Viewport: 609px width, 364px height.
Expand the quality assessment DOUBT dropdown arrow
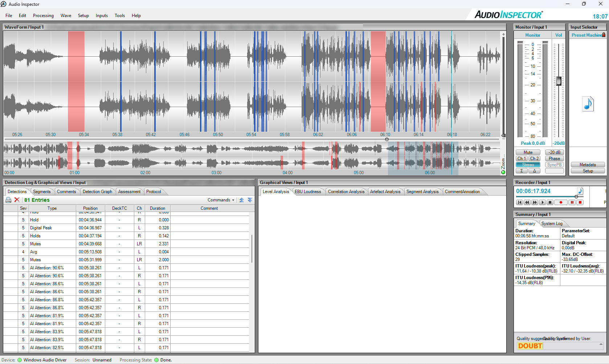pyautogui.click(x=601, y=344)
